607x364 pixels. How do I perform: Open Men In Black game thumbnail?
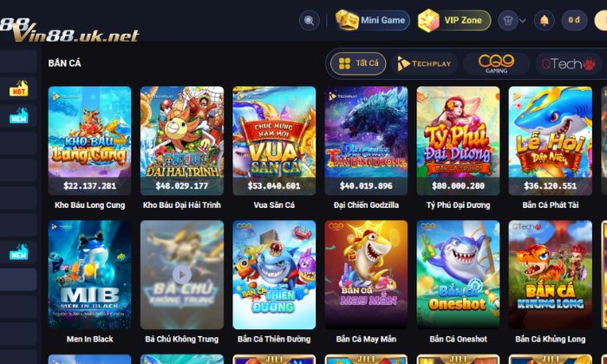(x=90, y=275)
